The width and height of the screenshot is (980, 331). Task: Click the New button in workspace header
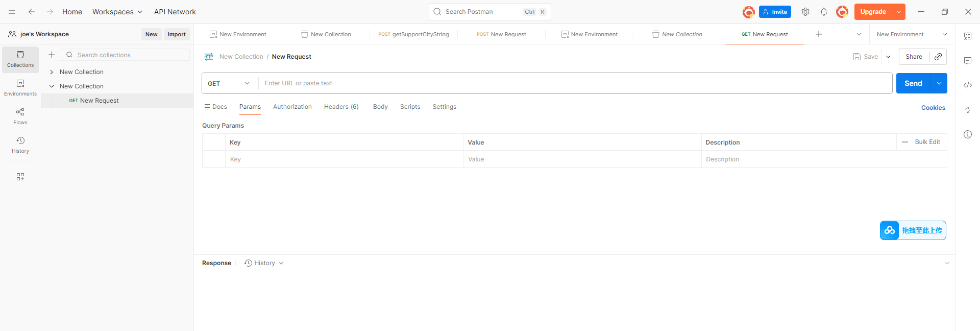click(152, 34)
